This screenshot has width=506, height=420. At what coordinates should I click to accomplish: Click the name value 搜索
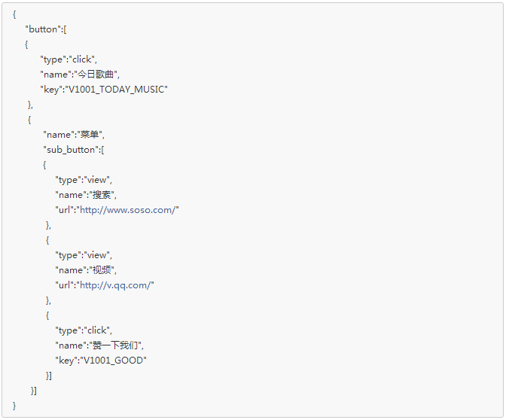[102, 195]
